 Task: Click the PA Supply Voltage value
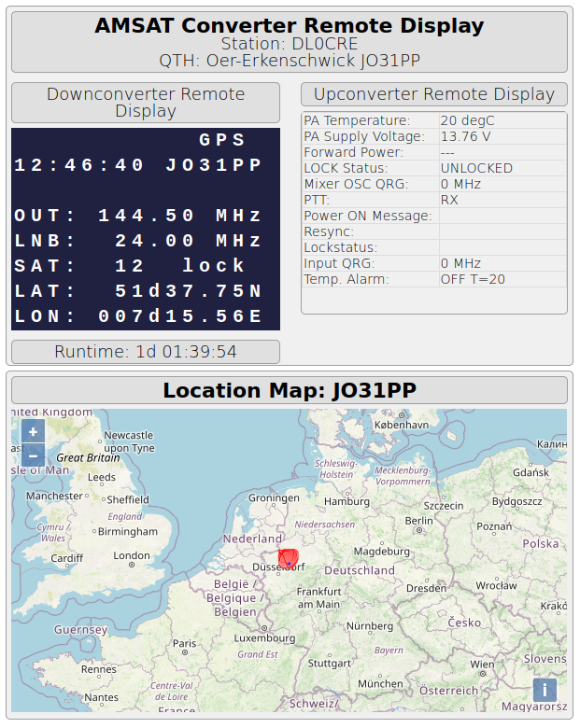(465, 136)
